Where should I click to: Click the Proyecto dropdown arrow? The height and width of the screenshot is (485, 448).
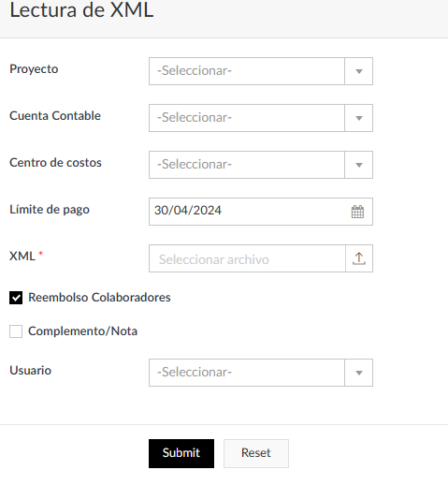(x=359, y=71)
